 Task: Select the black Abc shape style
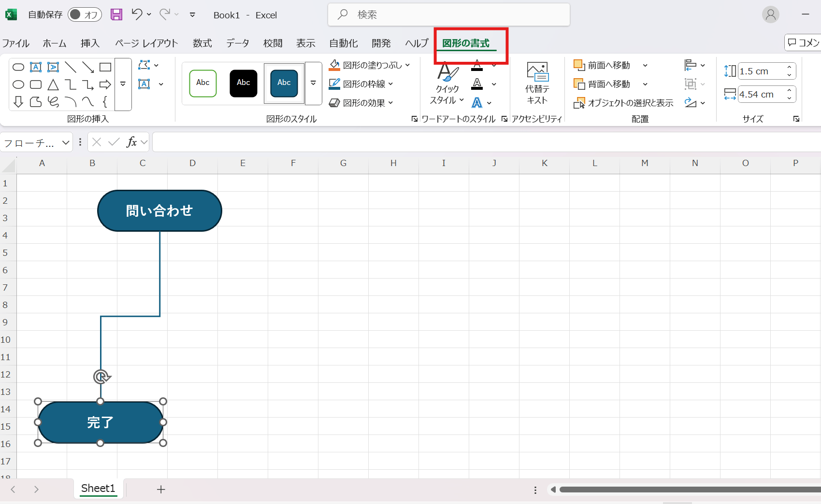coord(243,83)
